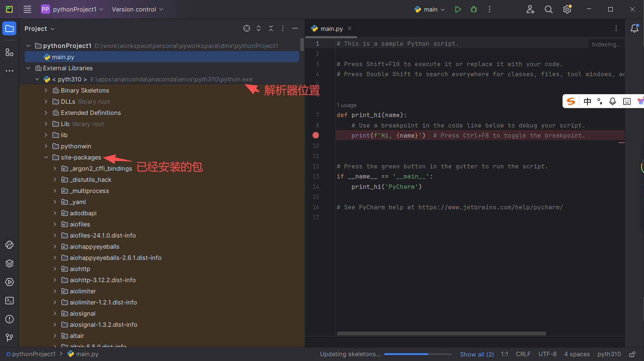Collapse the site-packages folder
The height and width of the screenshot is (361, 644).
point(46,157)
